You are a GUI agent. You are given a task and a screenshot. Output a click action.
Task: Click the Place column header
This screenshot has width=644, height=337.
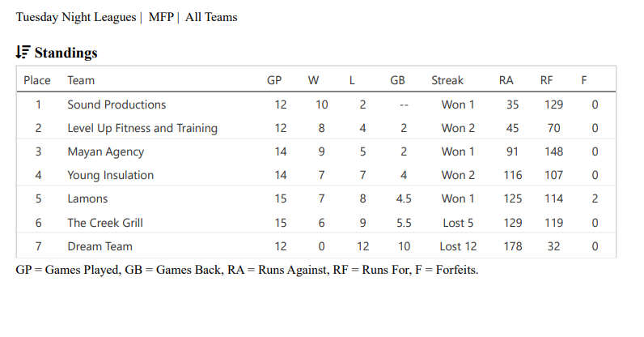pyautogui.click(x=37, y=80)
